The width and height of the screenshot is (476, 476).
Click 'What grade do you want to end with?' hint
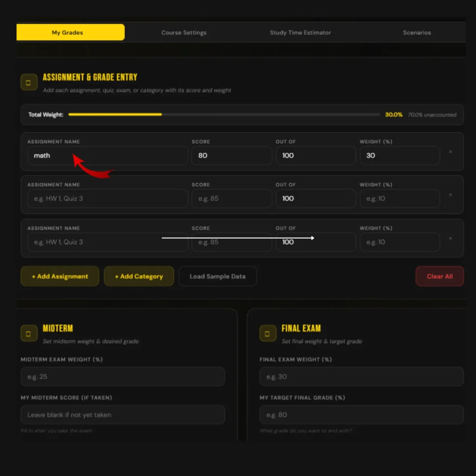click(306, 431)
